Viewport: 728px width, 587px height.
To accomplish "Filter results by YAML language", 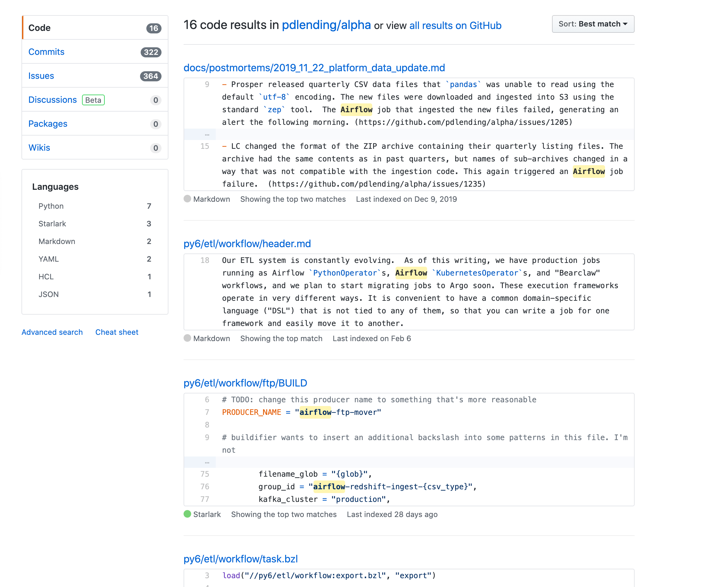I will pyautogui.click(x=95, y=259).
